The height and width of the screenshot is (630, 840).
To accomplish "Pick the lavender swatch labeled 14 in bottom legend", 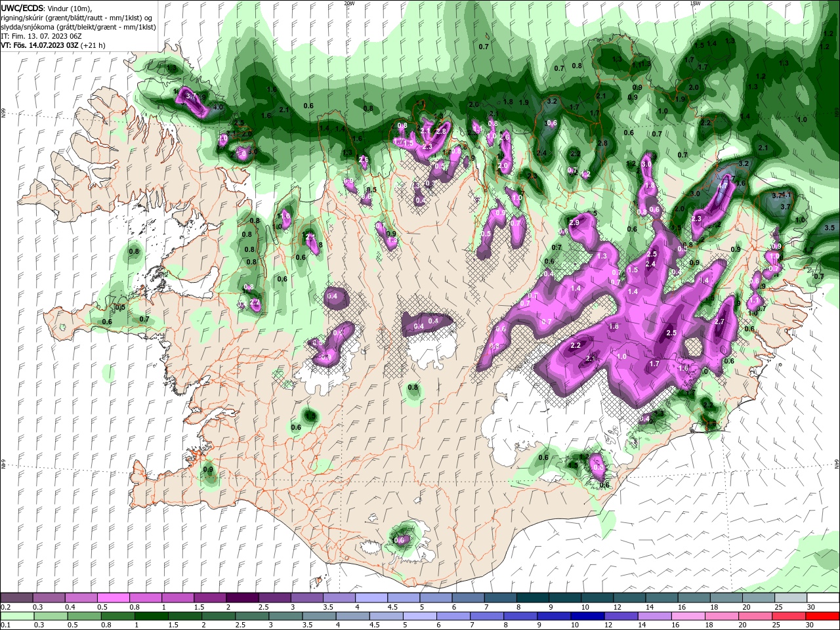I will [x=656, y=617].
